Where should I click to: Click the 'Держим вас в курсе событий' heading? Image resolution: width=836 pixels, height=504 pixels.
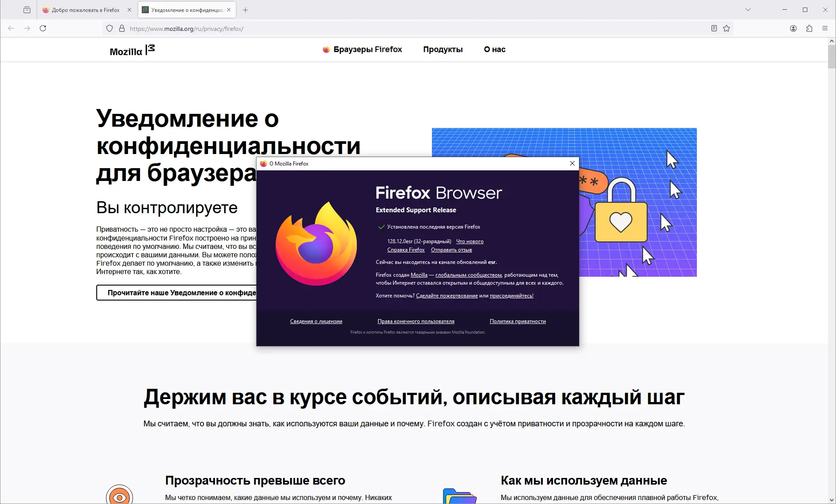tap(414, 397)
